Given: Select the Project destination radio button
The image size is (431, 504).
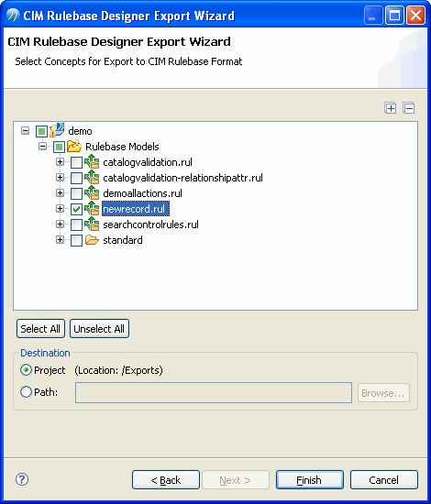Looking at the screenshot, I should tap(26, 370).
